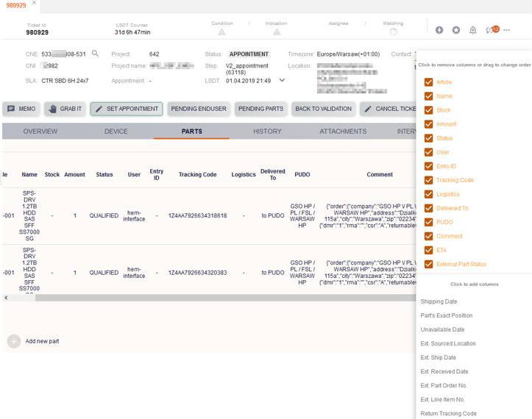This screenshot has width=532, height=419.
Task: Click the MEMO button
Action: pos(21,109)
